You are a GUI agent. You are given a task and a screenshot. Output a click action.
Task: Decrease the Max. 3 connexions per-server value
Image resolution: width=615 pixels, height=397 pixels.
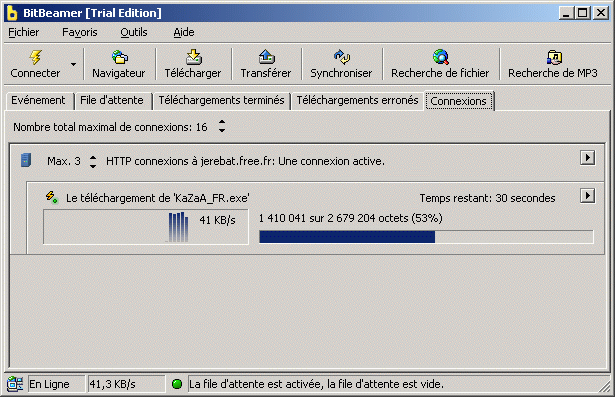pyautogui.click(x=93, y=166)
